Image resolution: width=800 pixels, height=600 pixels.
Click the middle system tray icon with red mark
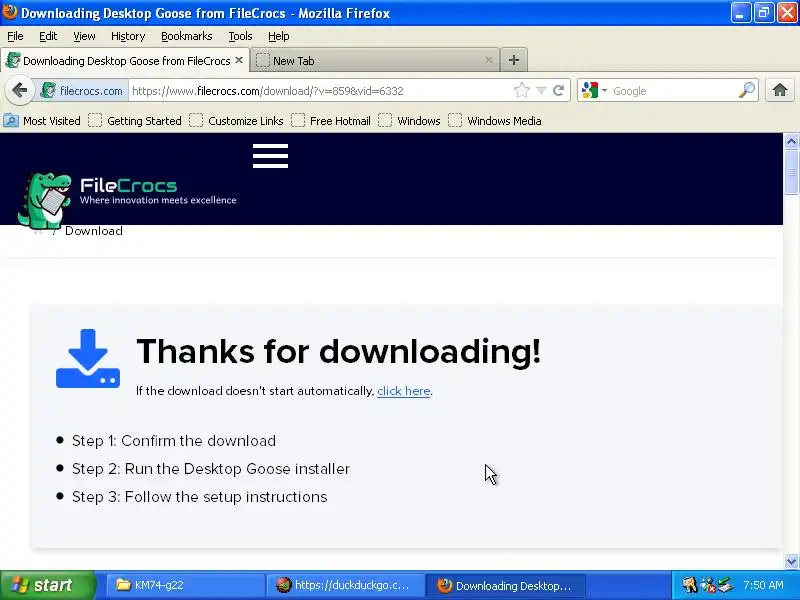tap(708, 585)
